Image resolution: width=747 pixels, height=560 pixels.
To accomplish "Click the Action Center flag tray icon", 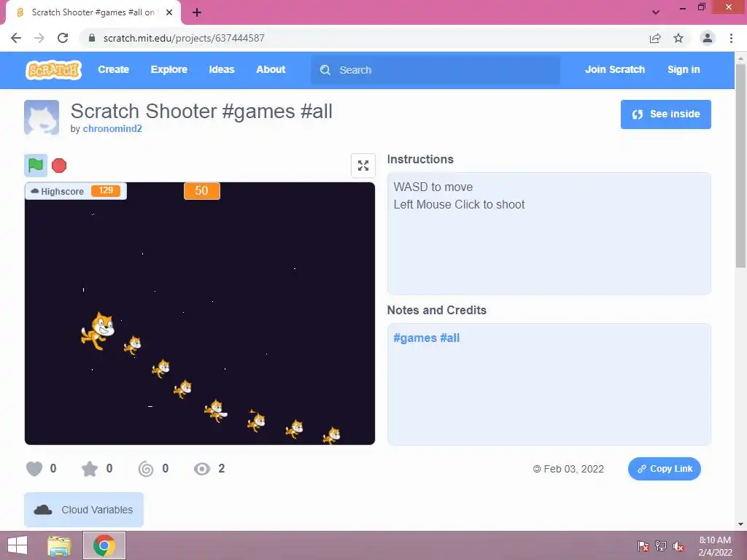I will [x=643, y=546].
